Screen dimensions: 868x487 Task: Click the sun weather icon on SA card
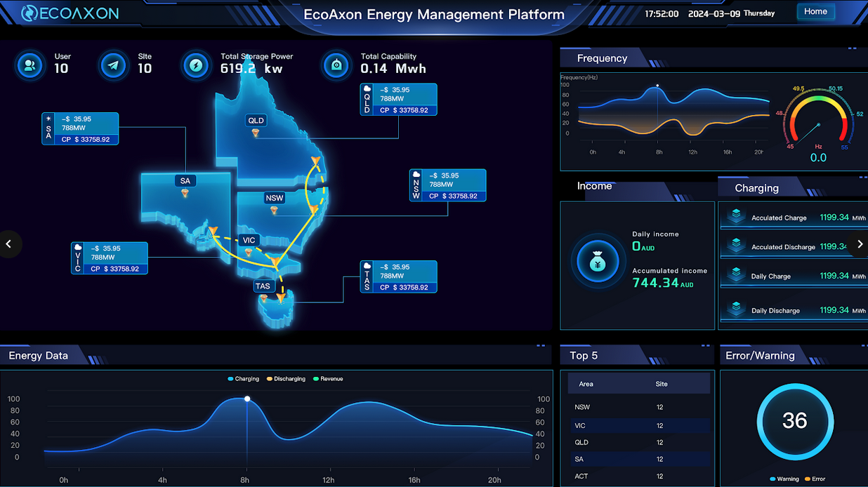pyautogui.click(x=48, y=119)
